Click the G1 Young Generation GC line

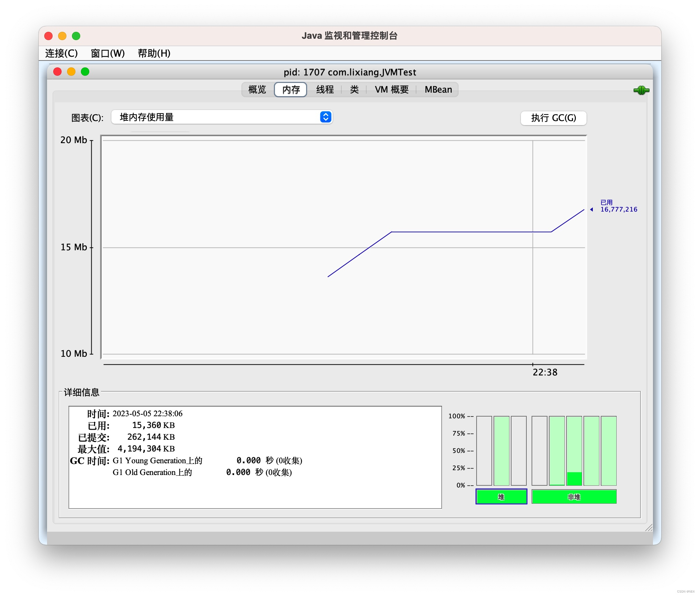[208, 460]
